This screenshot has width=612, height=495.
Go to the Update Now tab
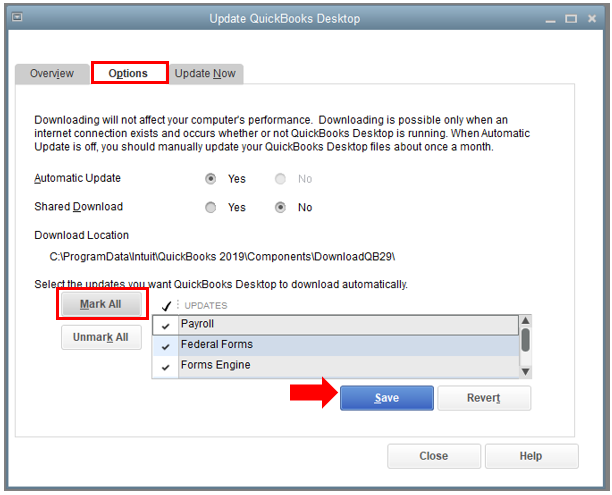point(205,73)
